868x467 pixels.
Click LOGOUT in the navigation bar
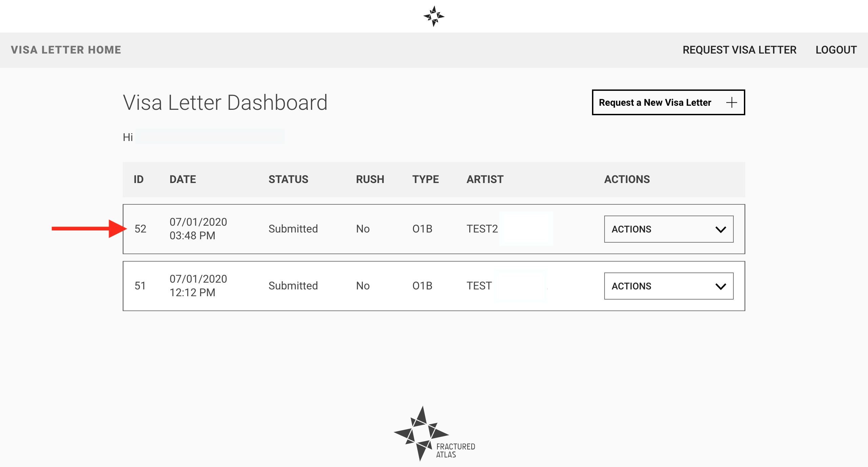point(836,50)
